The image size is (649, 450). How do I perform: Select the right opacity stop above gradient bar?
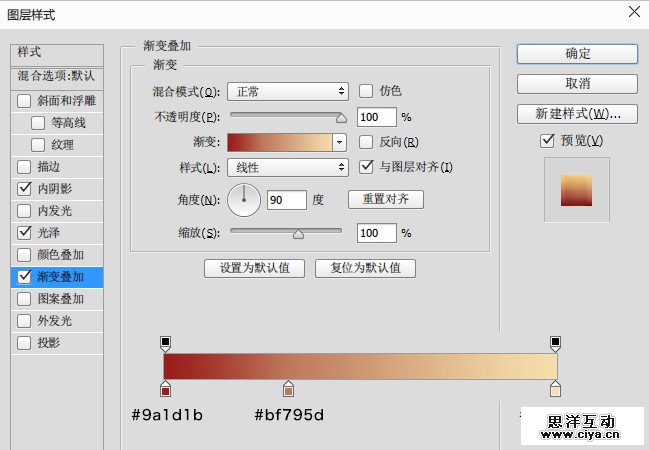click(555, 344)
